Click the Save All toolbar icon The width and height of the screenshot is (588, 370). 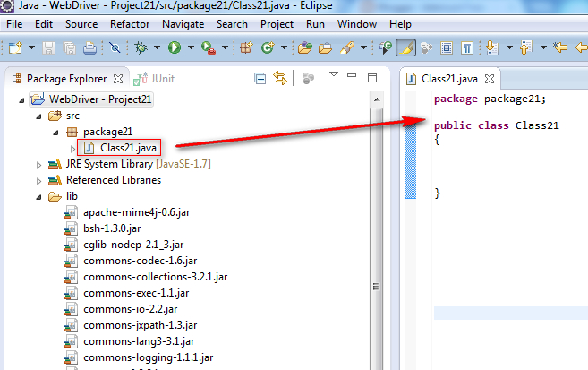(x=70, y=48)
